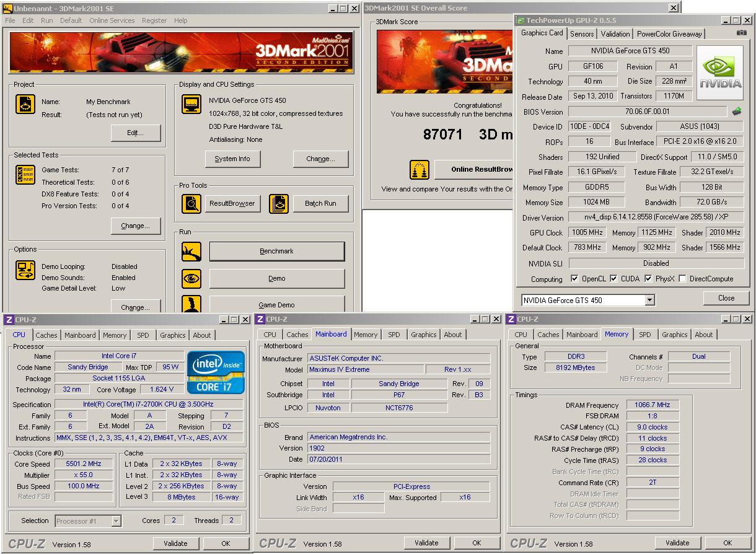Click the BIOS Version field 70.06.0F.00.01
756x554 pixels.
647,112
